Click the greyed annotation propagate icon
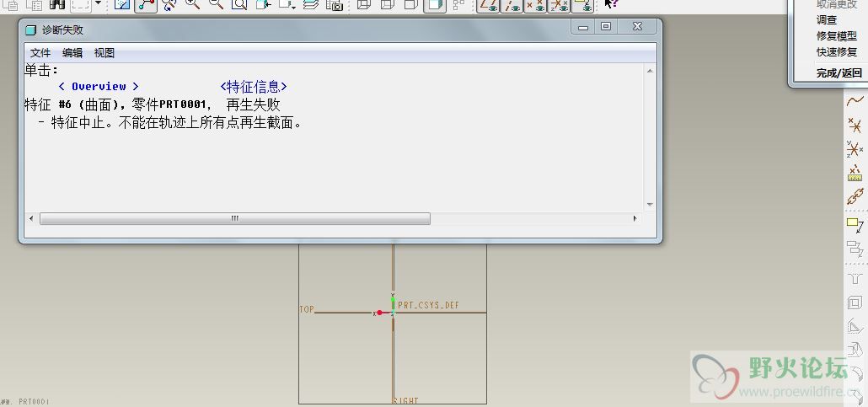 (855, 248)
